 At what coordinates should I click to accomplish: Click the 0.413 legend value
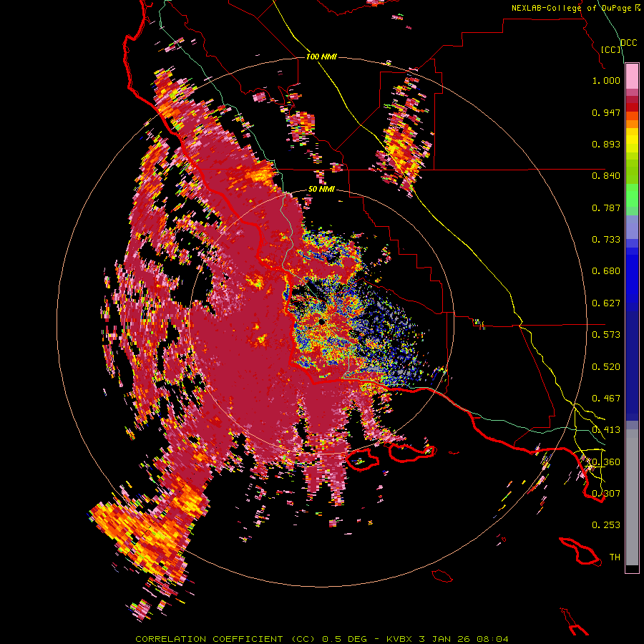[606, 430]
